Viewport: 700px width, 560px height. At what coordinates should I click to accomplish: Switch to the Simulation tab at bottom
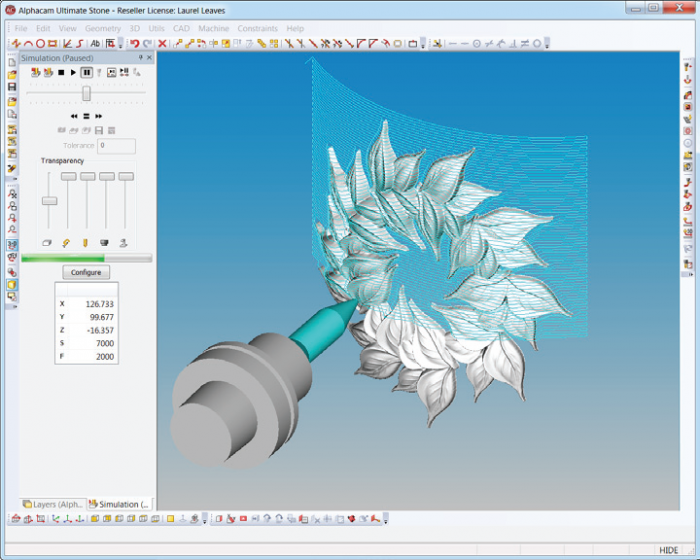click(119, 504)
